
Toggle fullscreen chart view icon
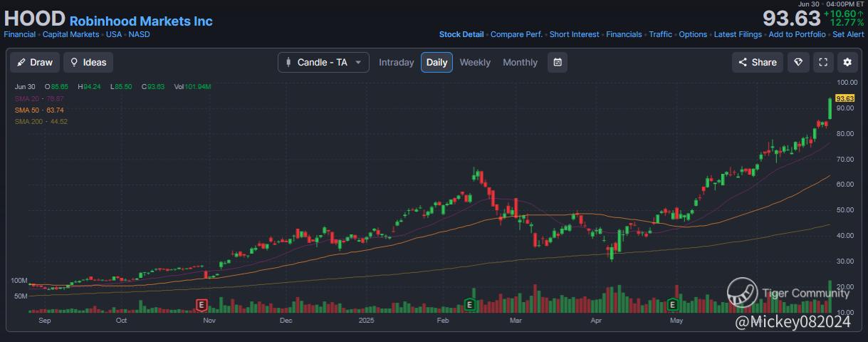(823, 63)
